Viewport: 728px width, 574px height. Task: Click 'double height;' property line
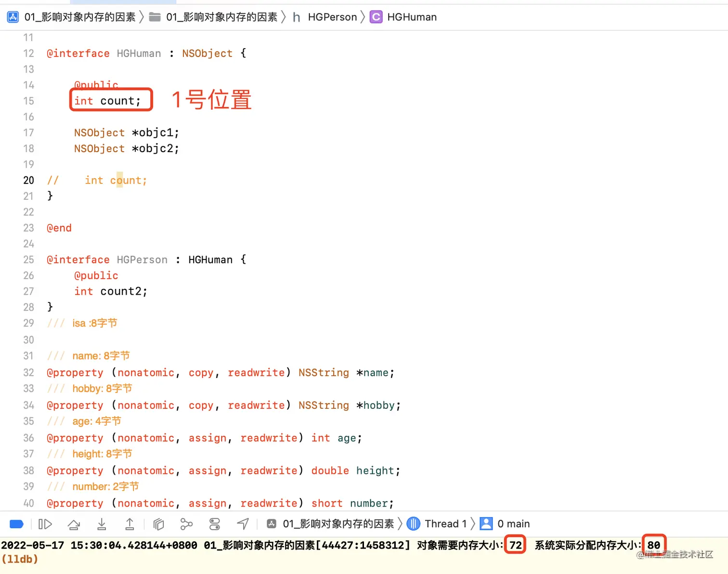tap(356, 471)
